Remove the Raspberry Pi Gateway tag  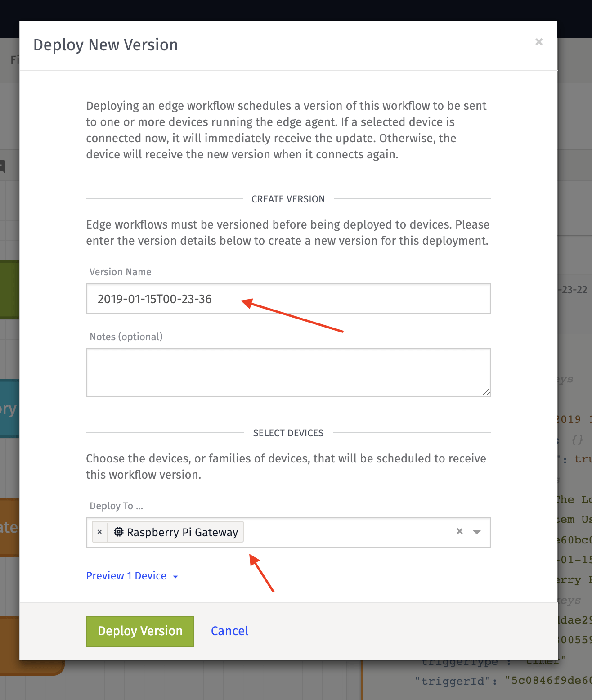100,532
